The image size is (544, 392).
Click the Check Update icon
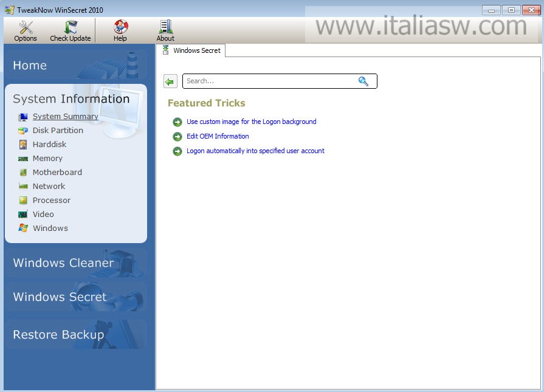(x=71, y=27)
